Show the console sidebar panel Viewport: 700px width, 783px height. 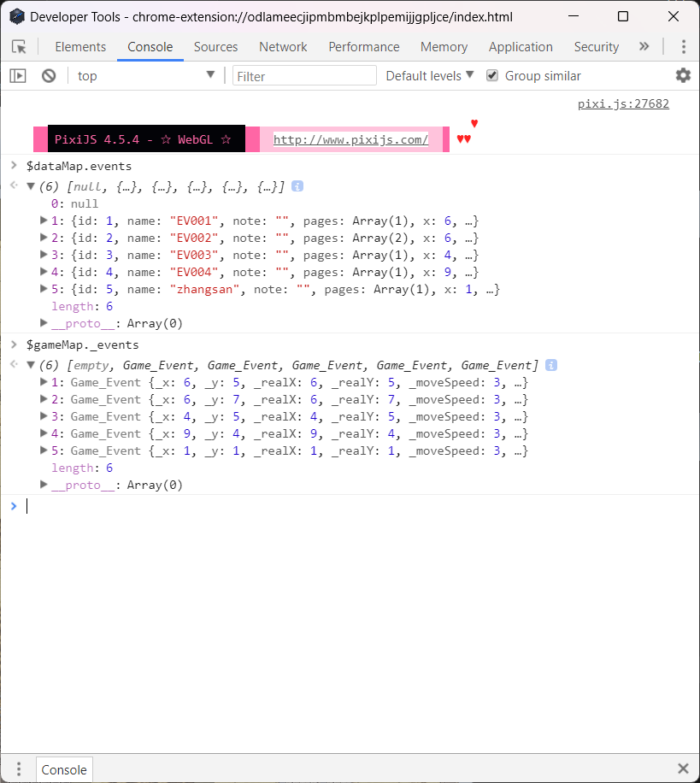point(18,76)
